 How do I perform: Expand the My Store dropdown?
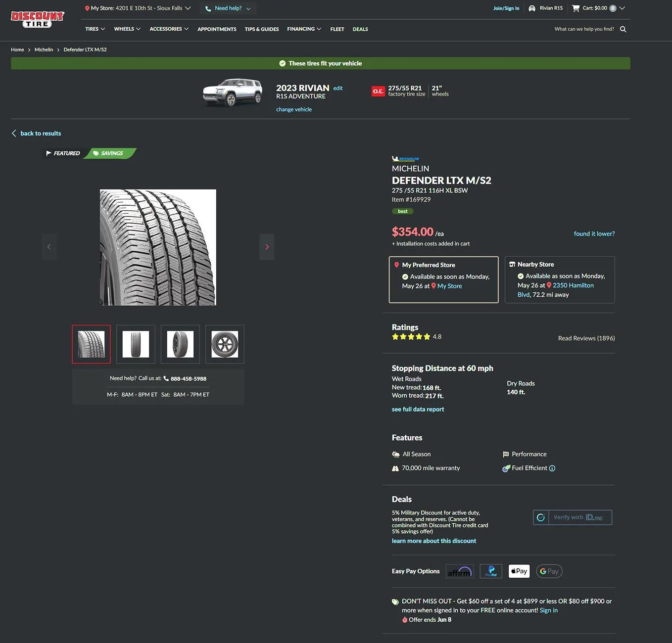click(188, 8)
